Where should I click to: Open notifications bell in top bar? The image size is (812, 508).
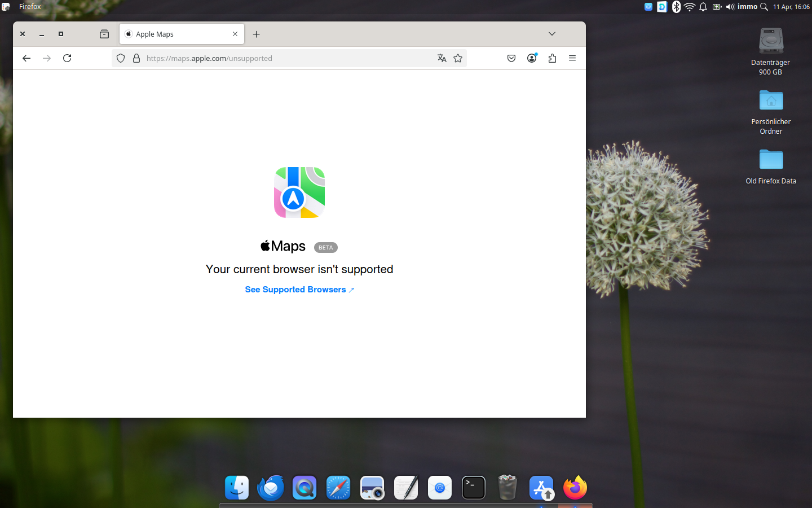click(x=703, y=7)
